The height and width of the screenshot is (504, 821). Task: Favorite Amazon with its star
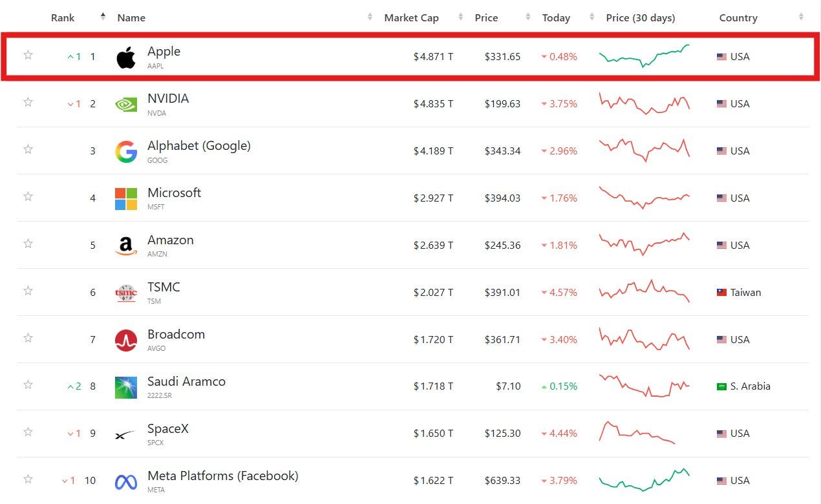[x=28, y=244]
